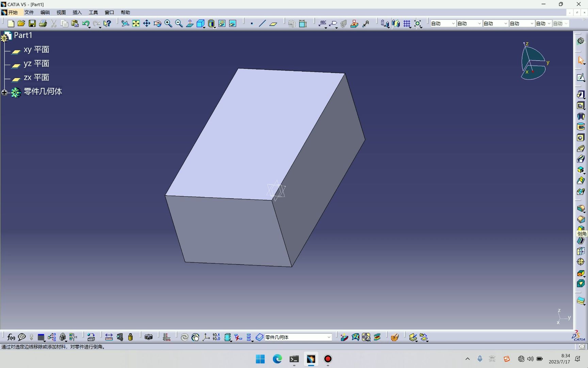This screenshot has height=368, width=588.
Task: Print using the printer icon
Action: pyautogui.click(x=43, y=24)
